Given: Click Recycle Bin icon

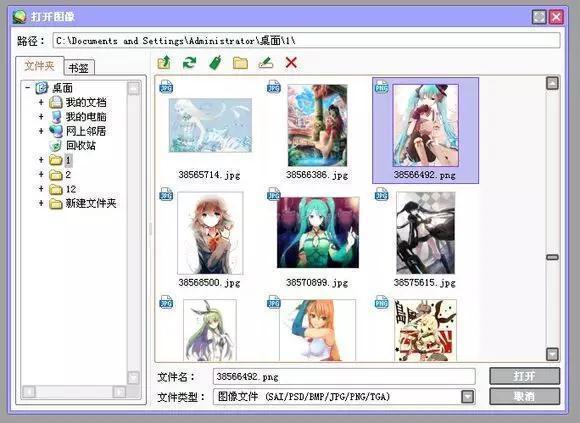Looking at the screenshot, I should [55, 145].
